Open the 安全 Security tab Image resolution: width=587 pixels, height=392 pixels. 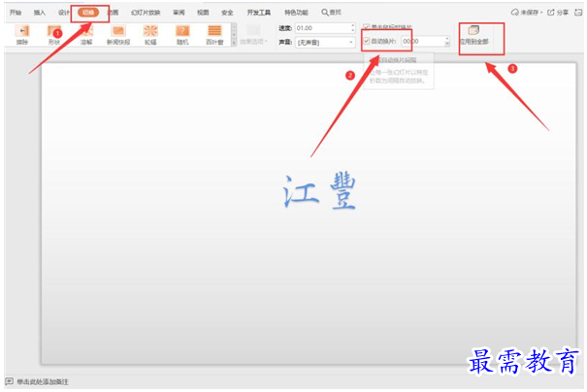pyautogui.click(x=227, y=13)
